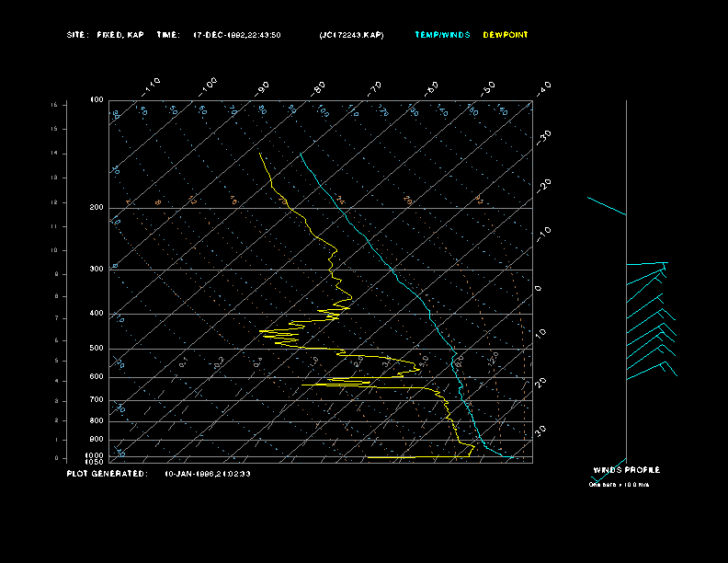Click the 200 pressure level label
728x563 pixels.
pos(97,208)
